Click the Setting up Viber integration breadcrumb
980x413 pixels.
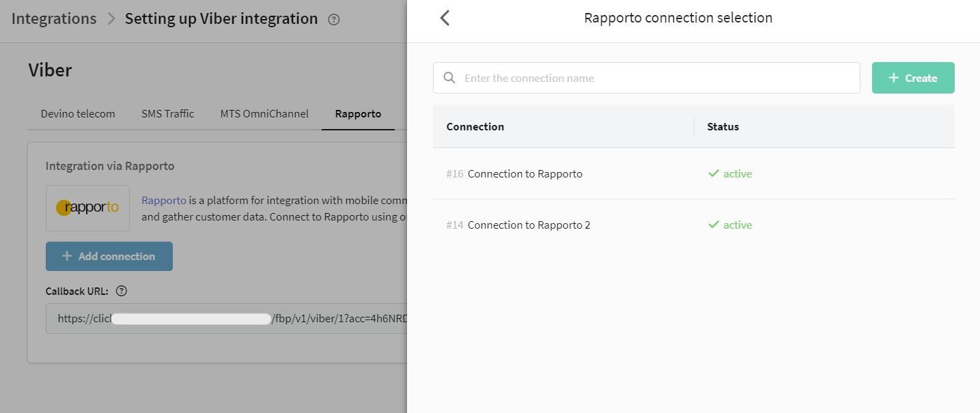coord(221,18)
